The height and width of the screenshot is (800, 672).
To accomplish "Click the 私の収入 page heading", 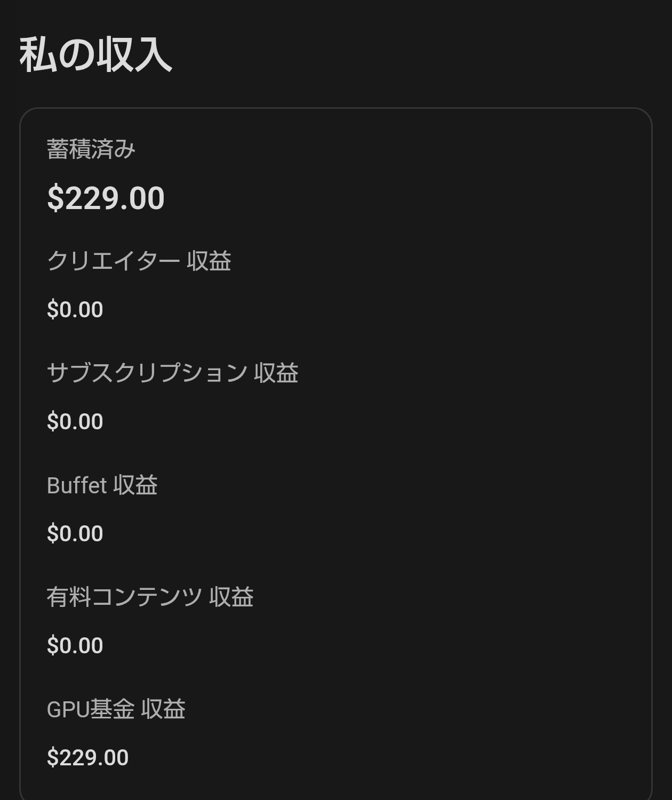I will coord(96,54).
